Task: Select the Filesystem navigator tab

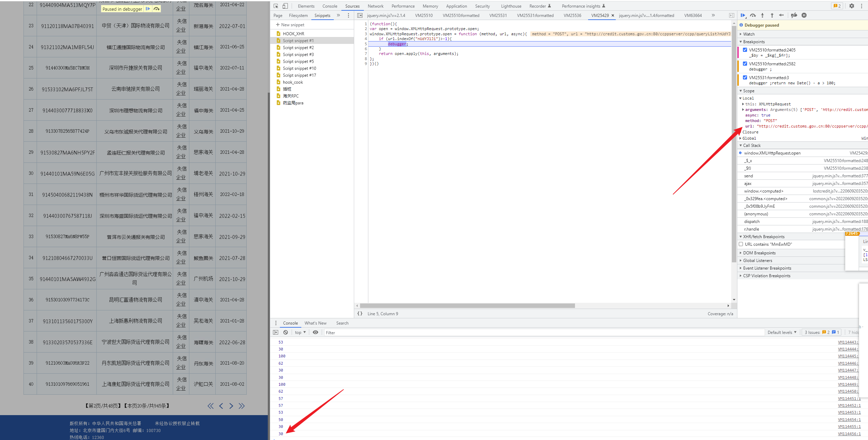Action: pyautogui.click(x=298, y=15)
